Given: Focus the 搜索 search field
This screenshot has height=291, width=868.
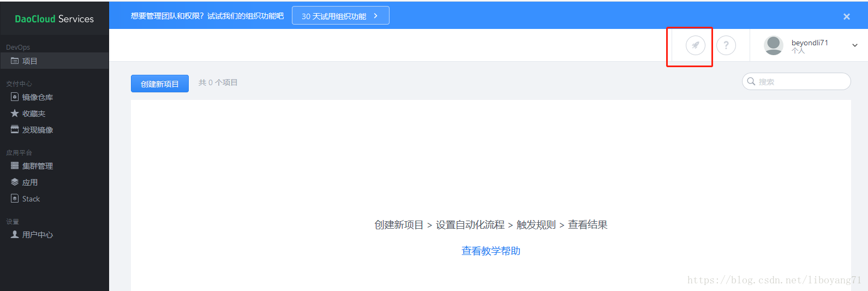Looking at the screenshot, I should pyautogui.click(x=797, y=81).
